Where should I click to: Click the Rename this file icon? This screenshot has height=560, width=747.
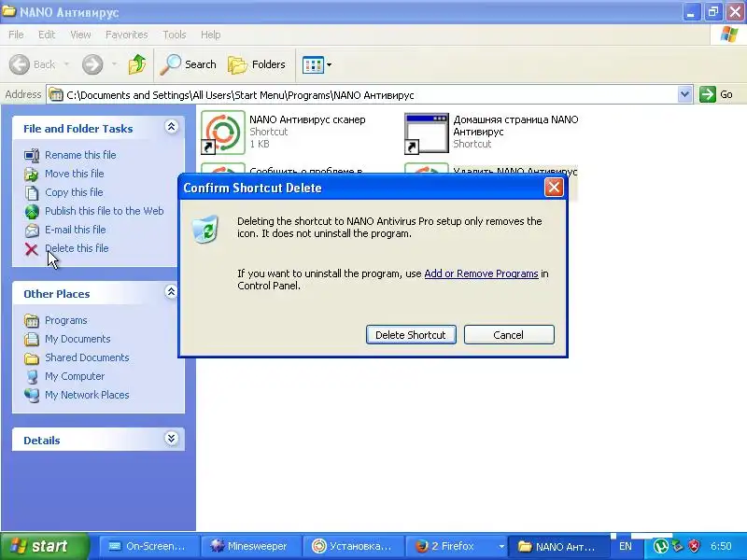[x=32, y=155]
